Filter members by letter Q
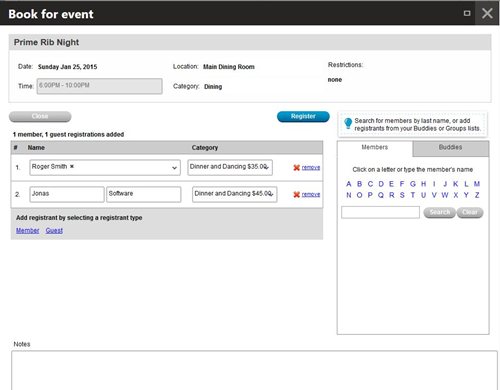The image size is (500, 390). [x=381, y=195]
